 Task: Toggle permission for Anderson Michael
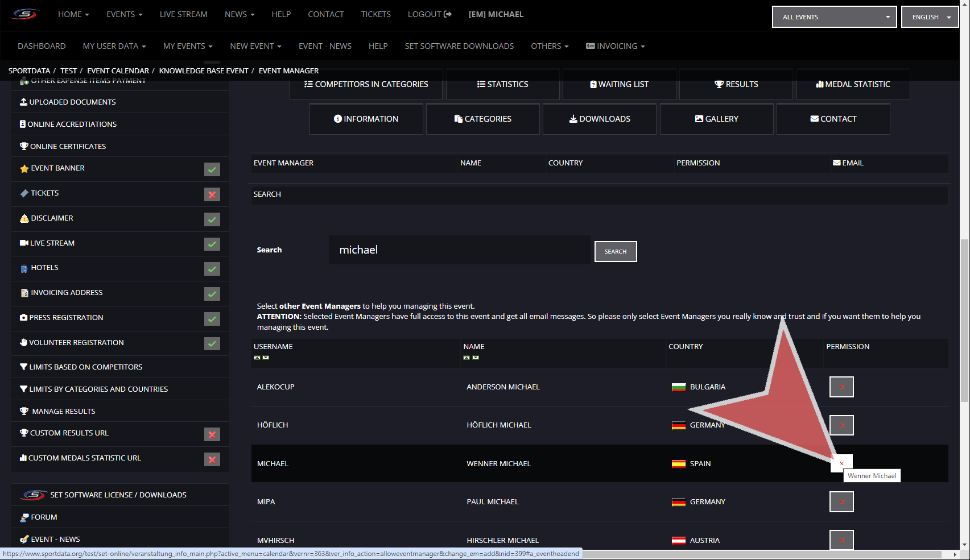(841, 387)
